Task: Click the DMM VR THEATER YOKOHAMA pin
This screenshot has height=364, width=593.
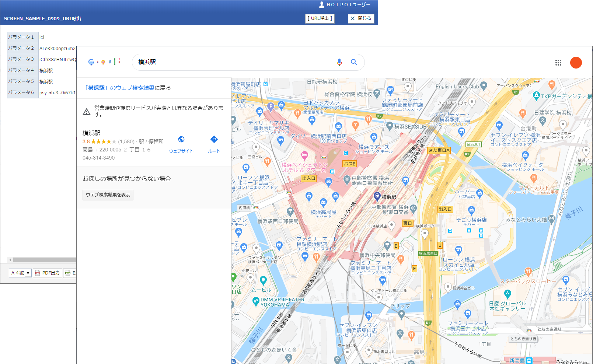Action: [x=255, y=302]
